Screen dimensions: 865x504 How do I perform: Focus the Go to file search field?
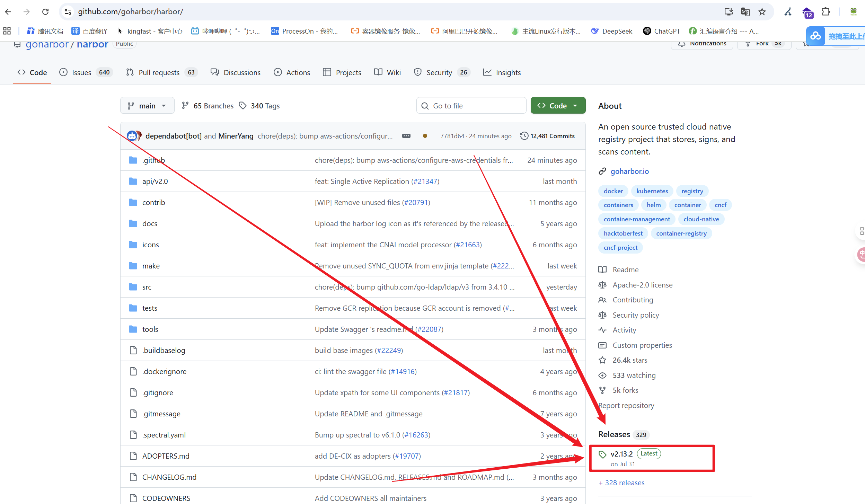[x=471, y=106]
